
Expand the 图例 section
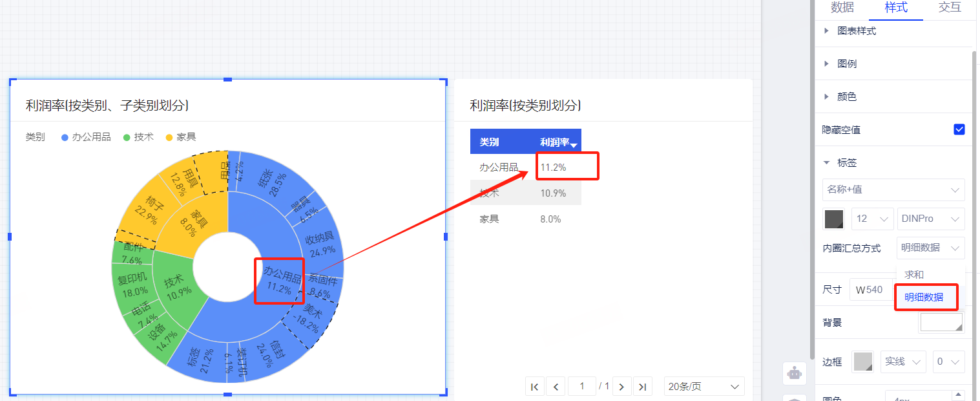pyautogui.click(x=847, y=63)
